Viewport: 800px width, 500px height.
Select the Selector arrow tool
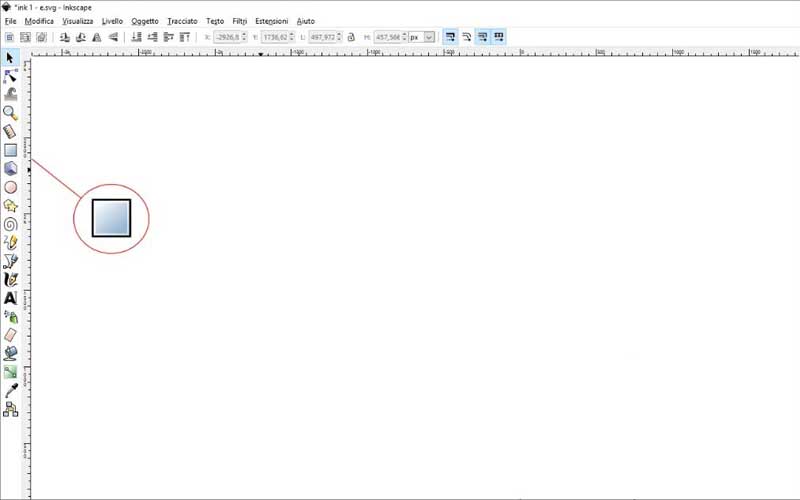(10, 58)
